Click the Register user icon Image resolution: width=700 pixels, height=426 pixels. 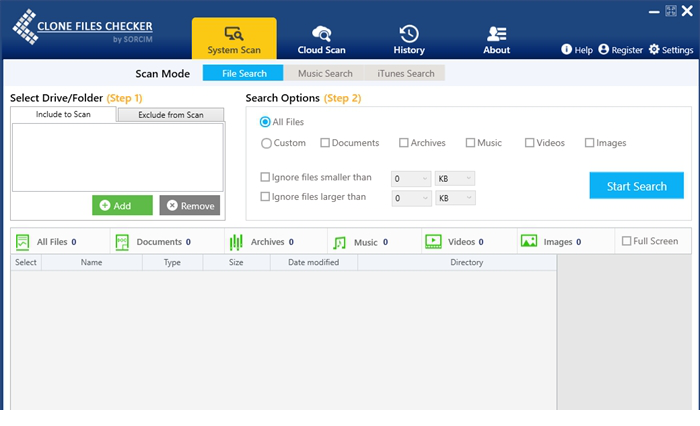pyautogui.click(x=603, y=49)
